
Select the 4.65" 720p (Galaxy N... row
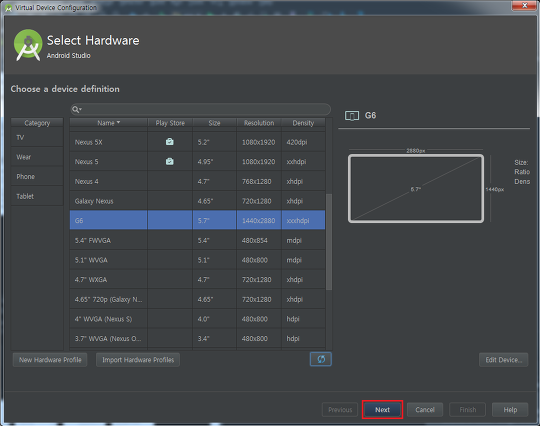point(197,299)
